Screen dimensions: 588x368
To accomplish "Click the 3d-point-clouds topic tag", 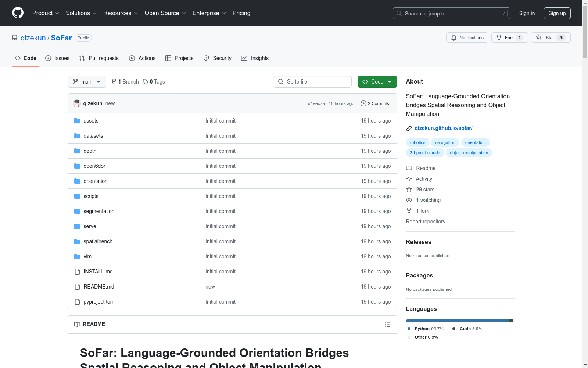I will [425, 153].
